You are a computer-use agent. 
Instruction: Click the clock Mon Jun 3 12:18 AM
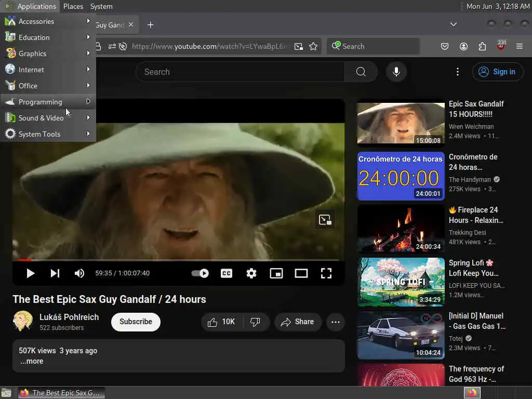497,6
